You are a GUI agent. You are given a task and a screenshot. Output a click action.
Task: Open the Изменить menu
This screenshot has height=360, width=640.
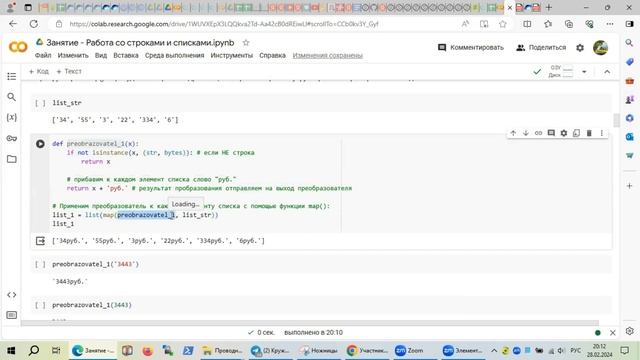coord(73,56)
